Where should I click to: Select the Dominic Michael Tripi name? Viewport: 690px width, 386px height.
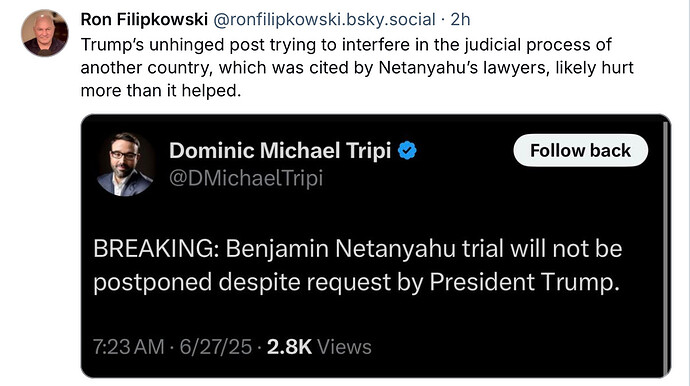pos(280,151)
